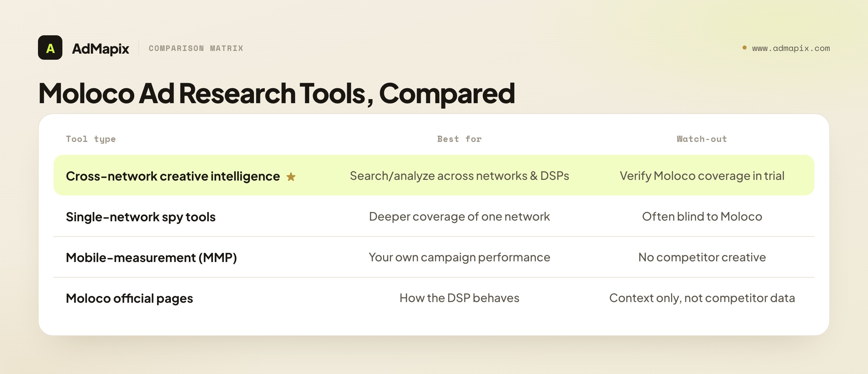
Task: Click Search/analyze across networks & DSPs cell
Action: (x=459, y=176)
